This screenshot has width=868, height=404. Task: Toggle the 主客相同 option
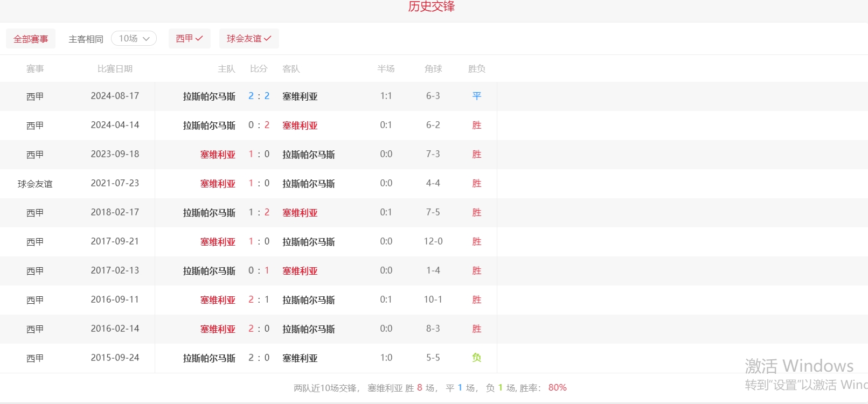pos(86,39)
